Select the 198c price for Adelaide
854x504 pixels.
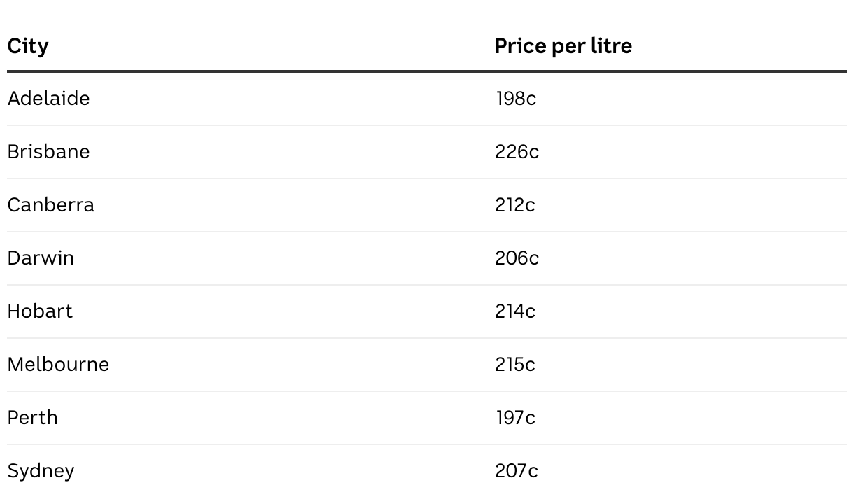(516, 99)
